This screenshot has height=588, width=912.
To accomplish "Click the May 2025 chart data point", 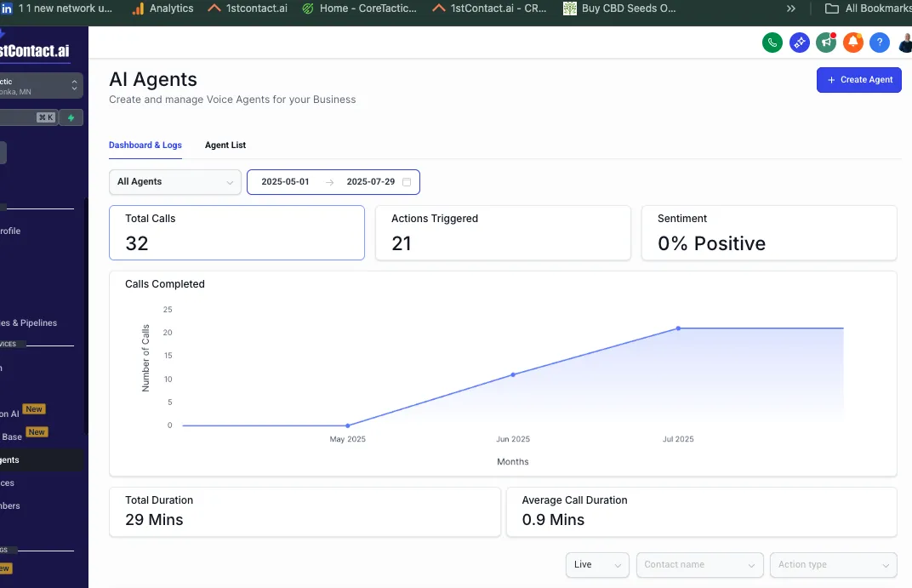I will 348,425.
